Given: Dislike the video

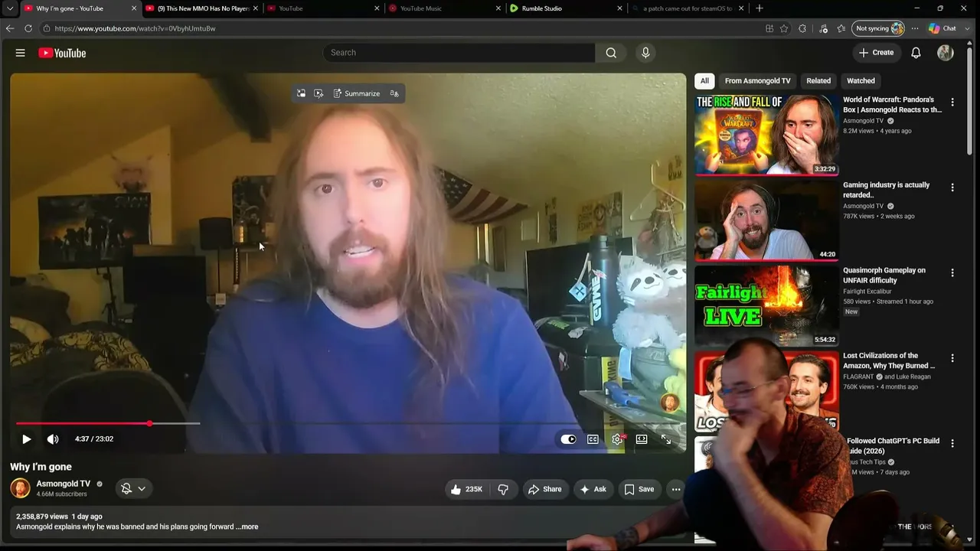Looking at the screenshot, I should click(503, 489).
